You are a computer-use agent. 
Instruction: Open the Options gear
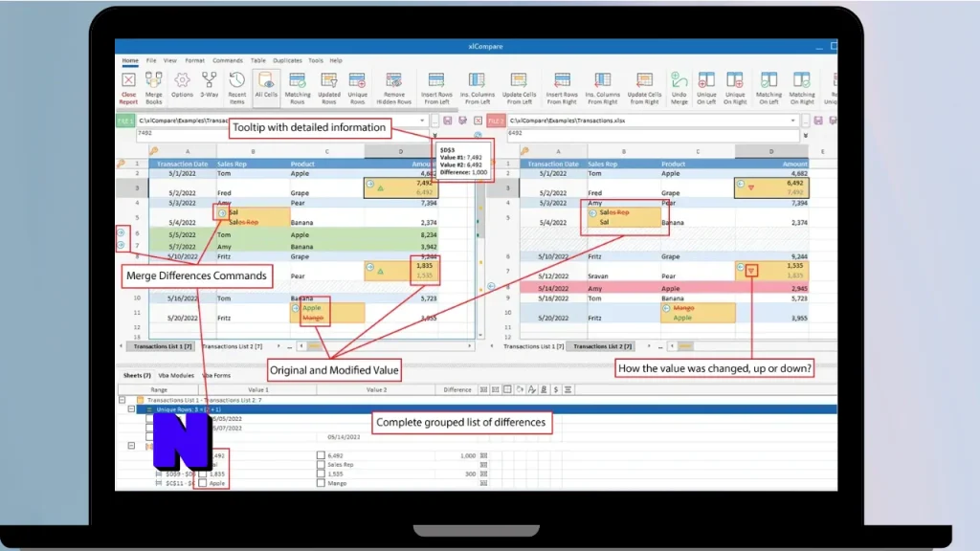point(182,84)
